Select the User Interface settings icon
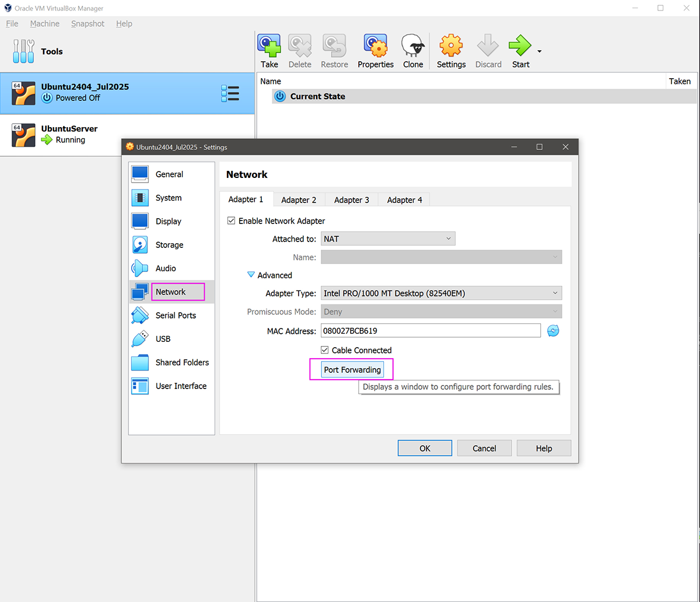The image size is (700, 602). coord(140,386)
